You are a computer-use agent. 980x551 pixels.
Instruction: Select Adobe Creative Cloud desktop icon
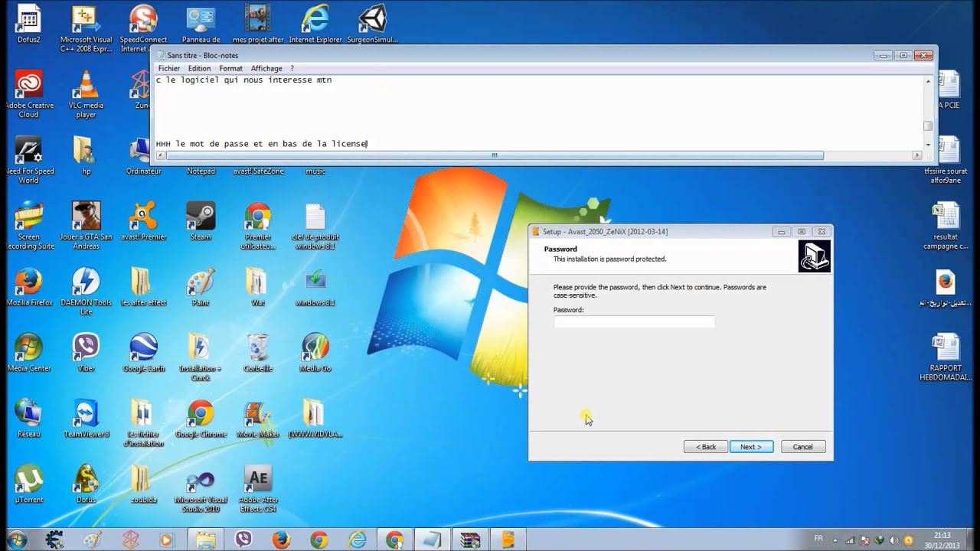pos(28,94)
